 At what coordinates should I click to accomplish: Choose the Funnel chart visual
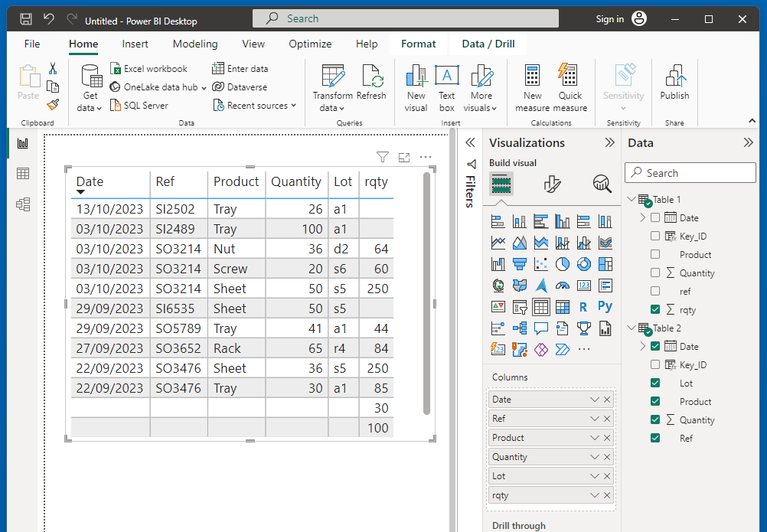(x=520, y=264)
